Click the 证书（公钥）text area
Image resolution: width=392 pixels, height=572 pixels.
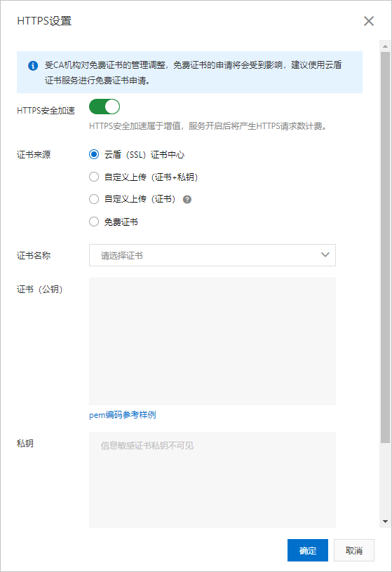(x=212, y=341)
